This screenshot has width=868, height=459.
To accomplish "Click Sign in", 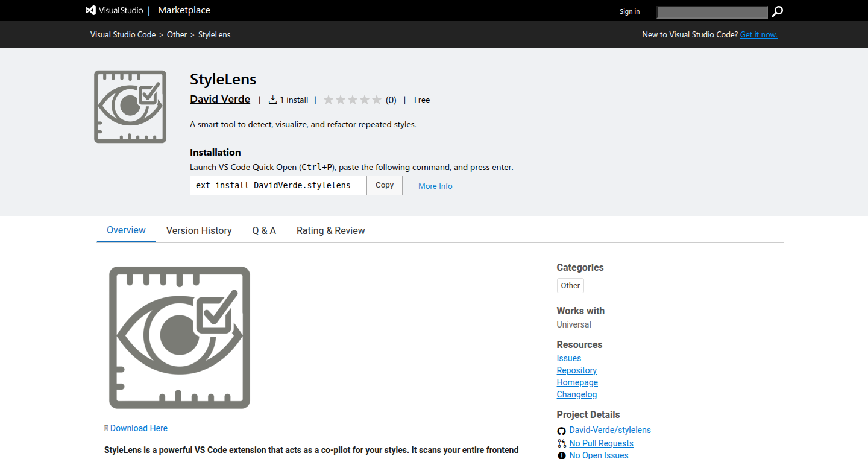I will [630, 11].
